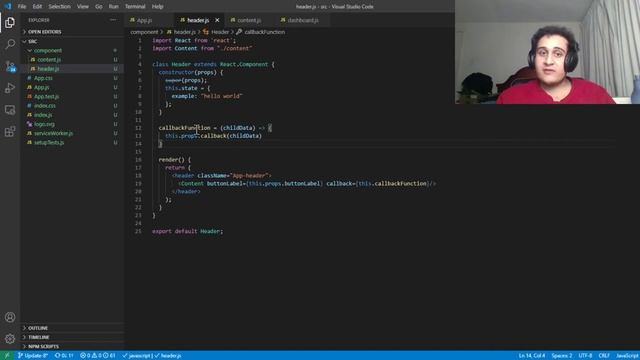Open the View menu
Screen dimensions: 640x360
(x=83, y=7)
